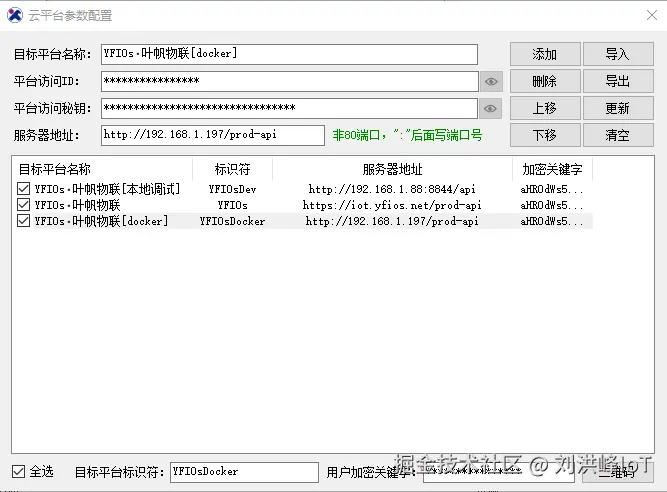Viewport: 667px width, 492px height.
Task: Click the app logo in the title bar
Action: click(x=15, y=15)
